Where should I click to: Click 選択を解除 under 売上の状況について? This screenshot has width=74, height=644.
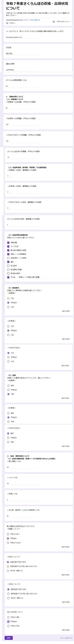[66, 630]
